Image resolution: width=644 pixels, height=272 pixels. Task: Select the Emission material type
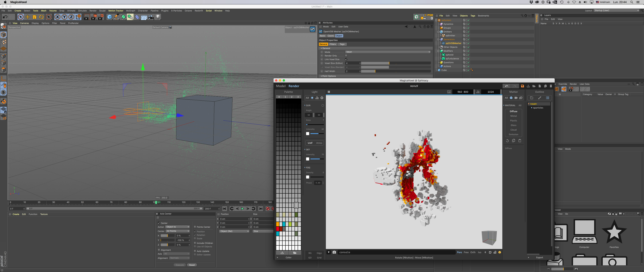(x=514, y=135)
